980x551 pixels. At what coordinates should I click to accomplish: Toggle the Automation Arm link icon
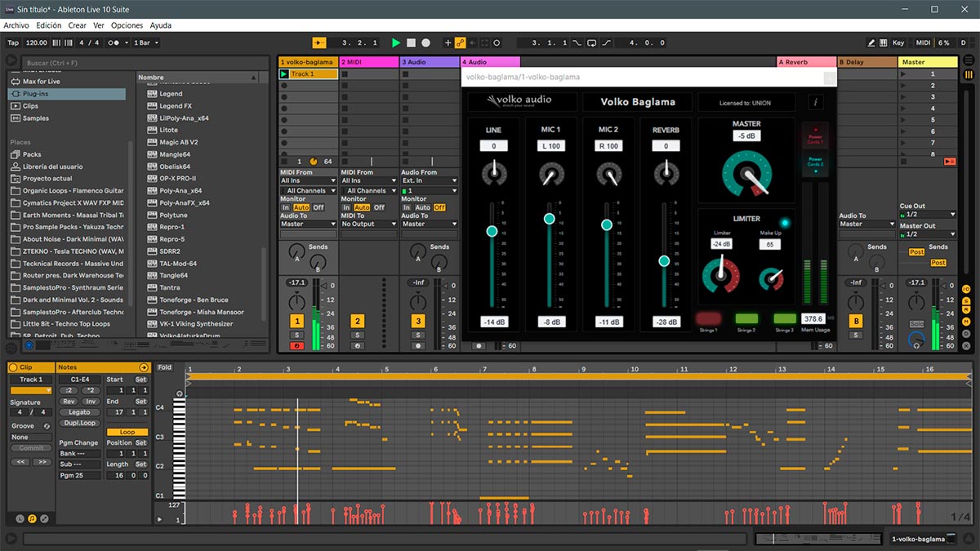pyautogui.click(x=460, y=42)
